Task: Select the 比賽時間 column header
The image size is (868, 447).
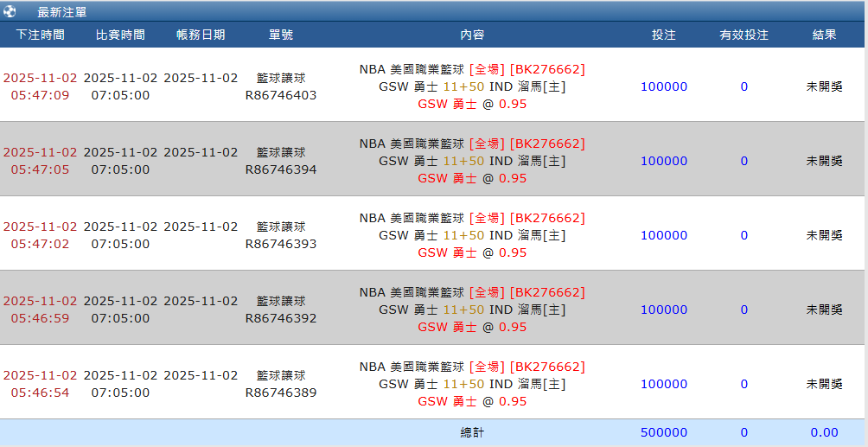Action: 120,35
